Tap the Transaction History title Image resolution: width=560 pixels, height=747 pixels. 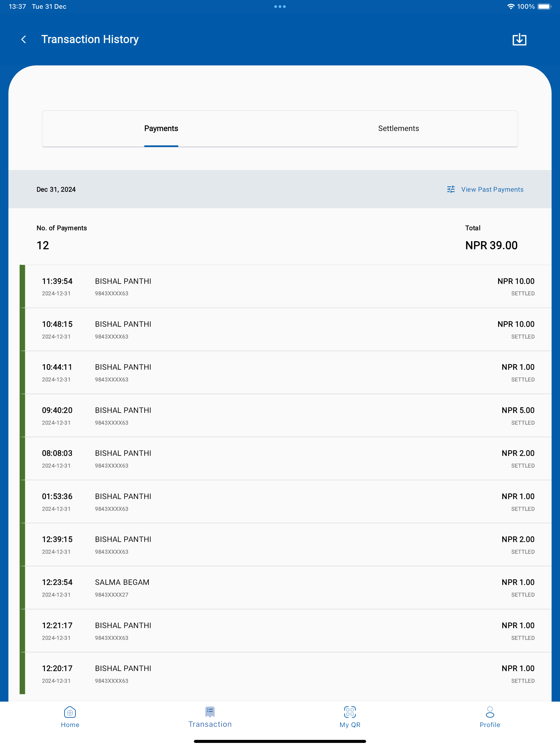pyautogui.click(x=90, y=40)
